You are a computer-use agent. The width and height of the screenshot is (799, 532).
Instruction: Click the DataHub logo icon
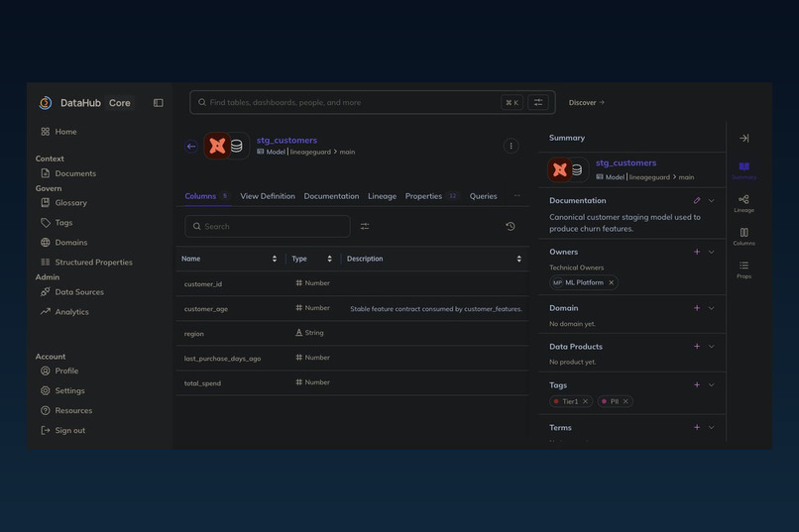pos(46,103)
